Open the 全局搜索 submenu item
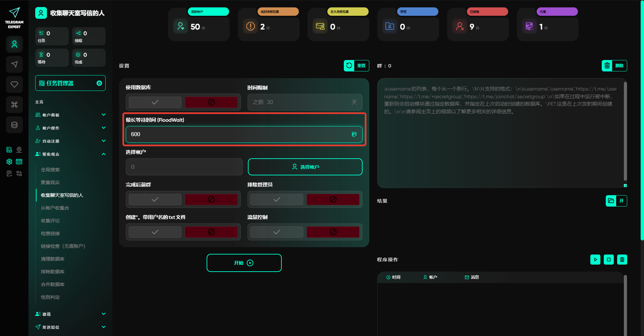The height and width of the screenshot is (336, 644). (50, 170)
